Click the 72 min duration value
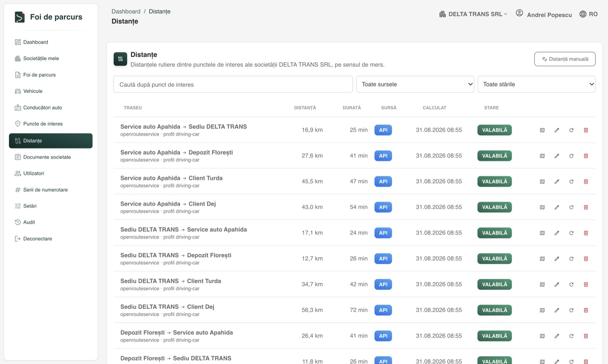The width and height of the screenshot is (608, 364). pos(359,310)
